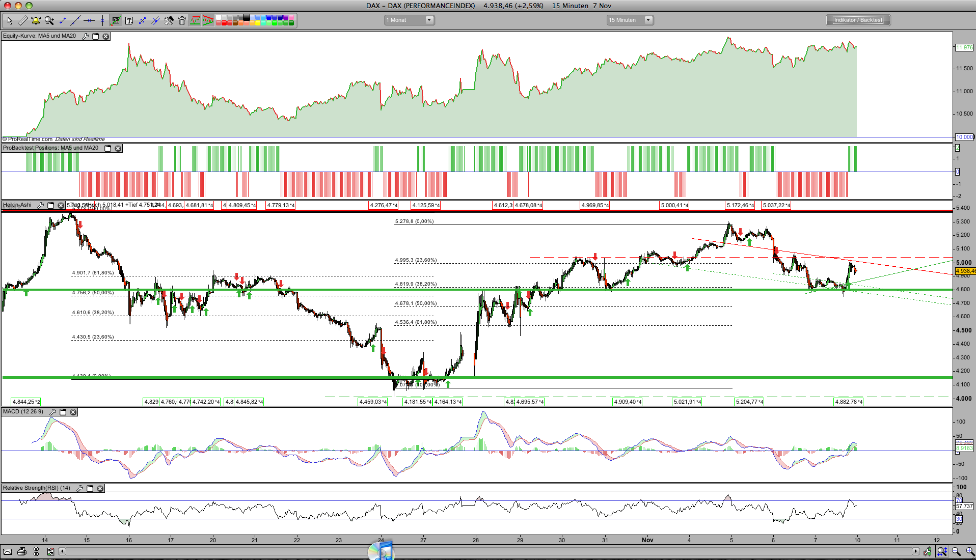976x560 pixels.
Task: Close the MACD indicator panel
Action: (x=73, y=412)
